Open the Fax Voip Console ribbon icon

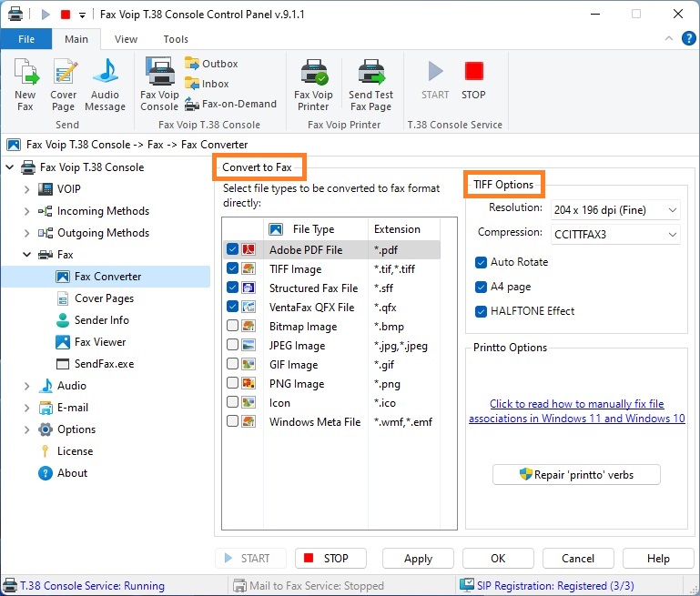pos(159,85)
